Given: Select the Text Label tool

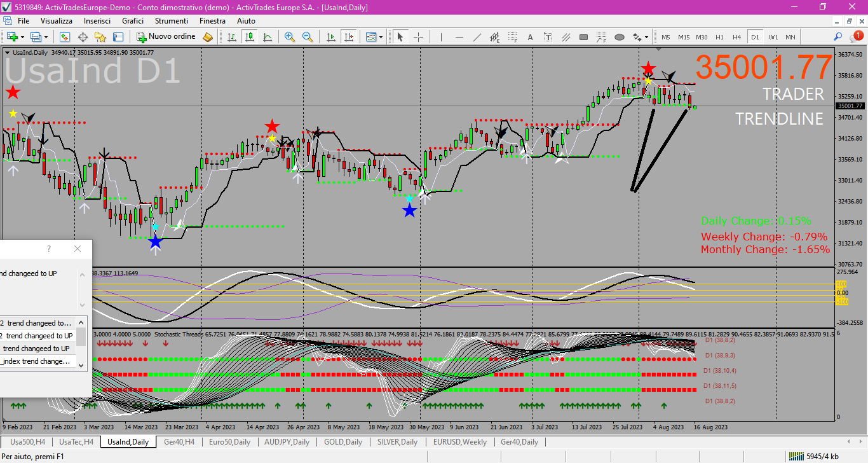Looking at the screenshot, I should 548,37.
